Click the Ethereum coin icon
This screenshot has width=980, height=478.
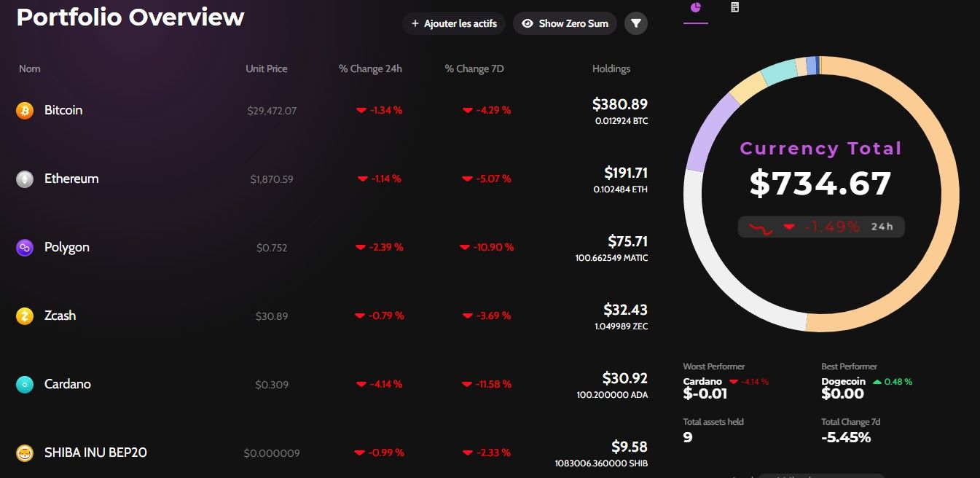[25, 179]
